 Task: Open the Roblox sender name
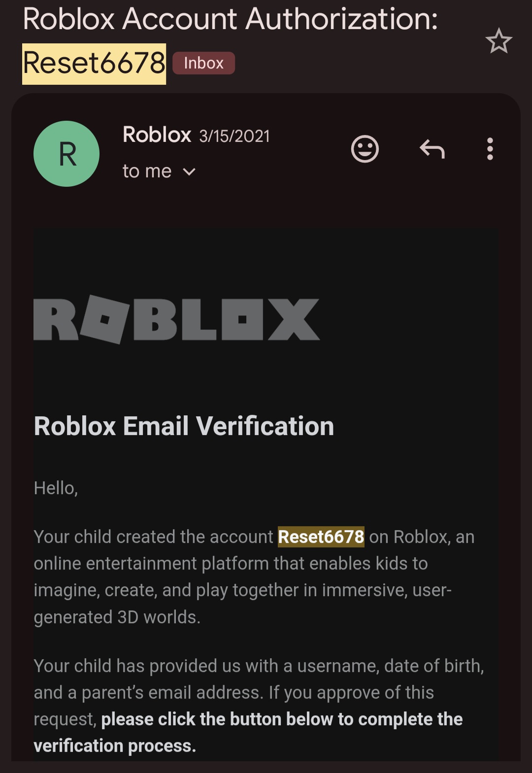(x=157, y=134)
